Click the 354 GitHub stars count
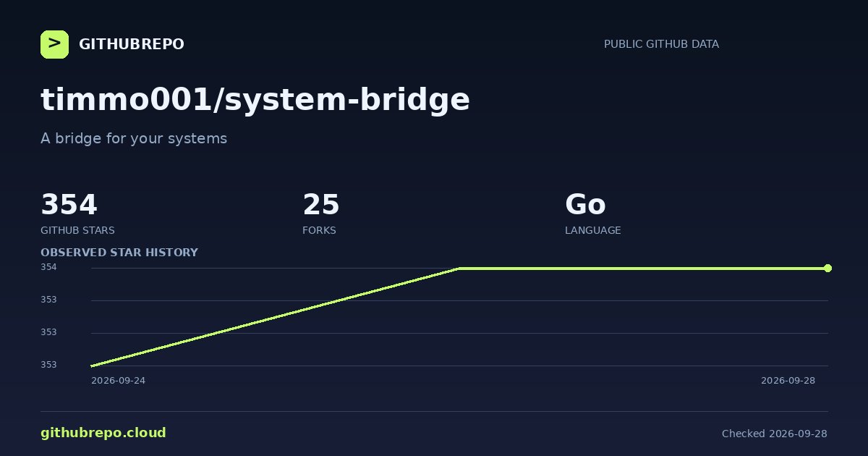The image size is (868, 456). click(x=69, y=205)
